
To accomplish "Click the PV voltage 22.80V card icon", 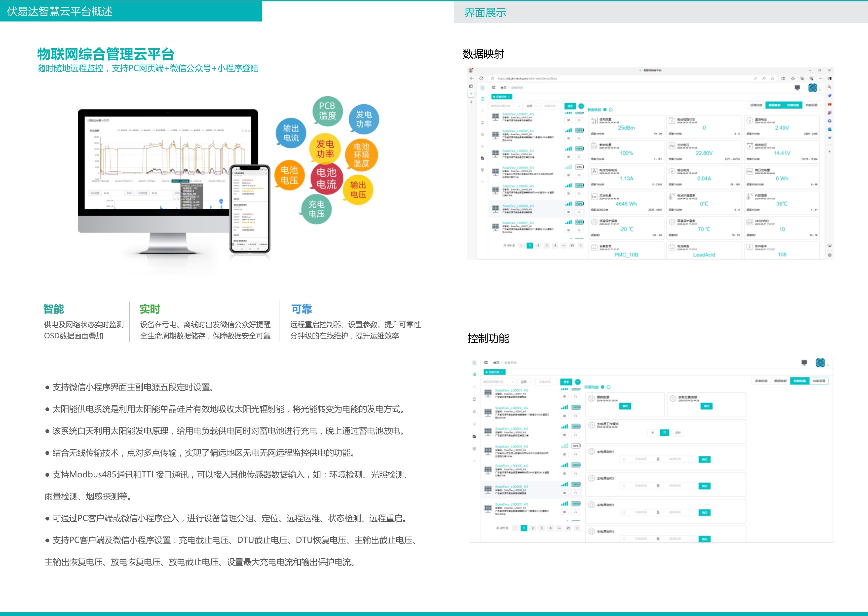I will pyautogui.click(x=672, y=146).
